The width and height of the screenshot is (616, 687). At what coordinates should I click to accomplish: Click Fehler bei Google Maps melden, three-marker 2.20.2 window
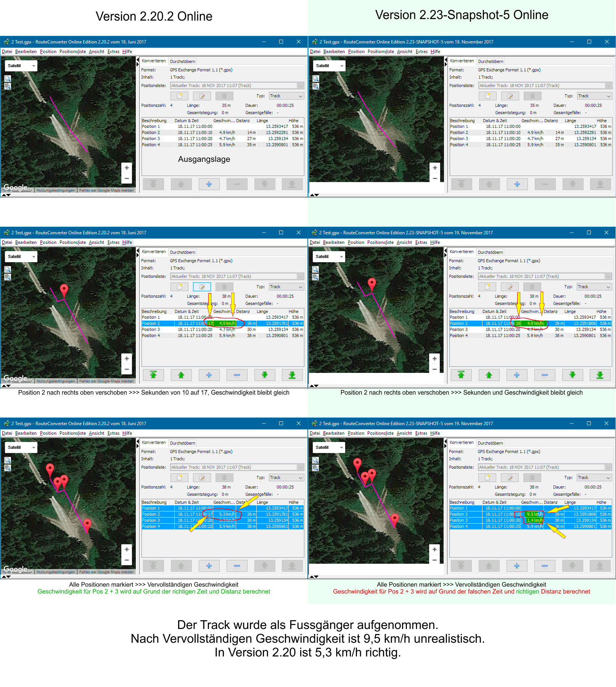tap(106, 572)
